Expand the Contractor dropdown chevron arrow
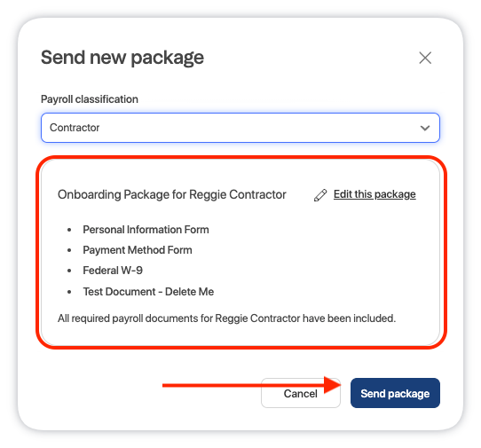481x448 pixels. (425, 128)
